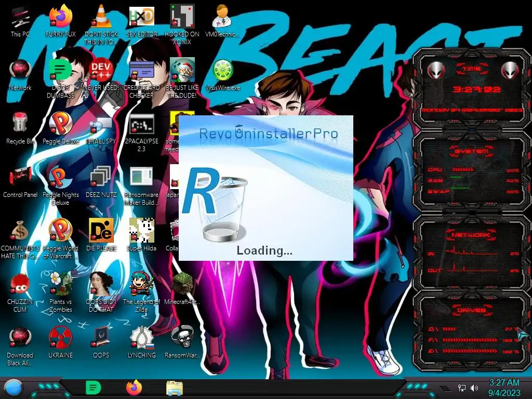
Task: Click the right alien head on TIME widget
Action: 510,71
